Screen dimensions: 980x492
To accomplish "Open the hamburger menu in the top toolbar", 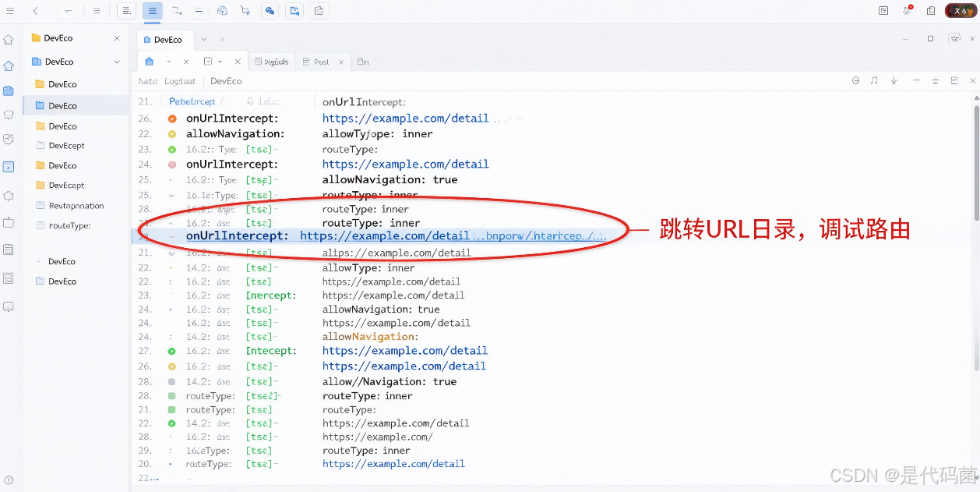I will (10, 11).
